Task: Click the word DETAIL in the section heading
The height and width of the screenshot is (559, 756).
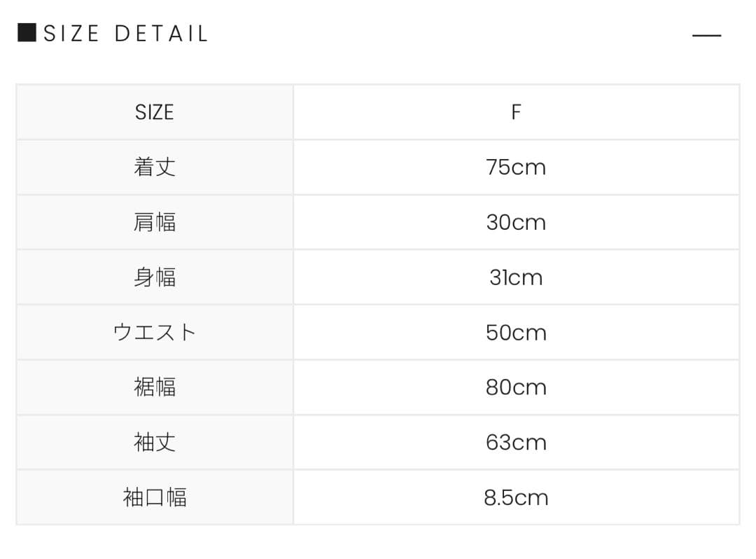Action: coord(161,34)
